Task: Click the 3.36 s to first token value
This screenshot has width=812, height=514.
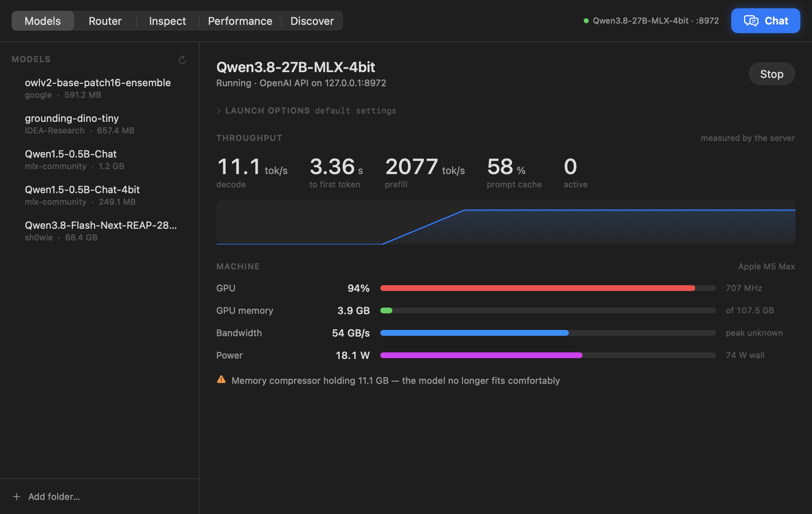Action: 336,167
